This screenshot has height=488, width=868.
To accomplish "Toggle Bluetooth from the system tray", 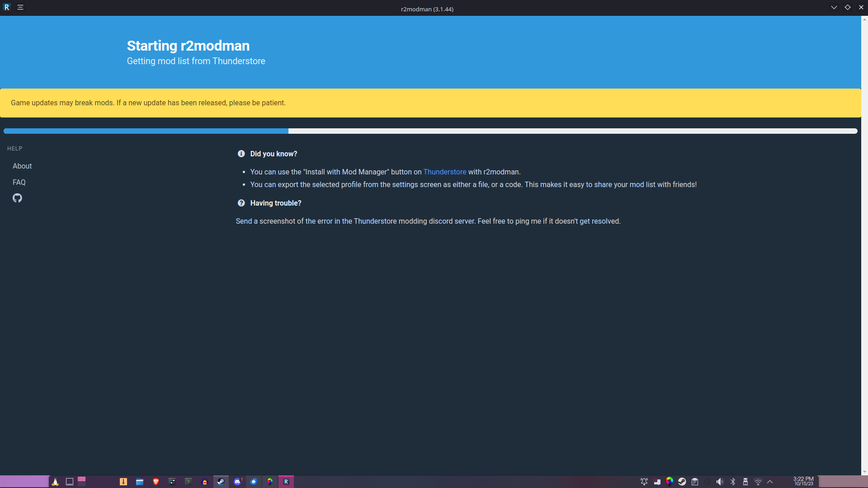I will (x=733, y=482).
